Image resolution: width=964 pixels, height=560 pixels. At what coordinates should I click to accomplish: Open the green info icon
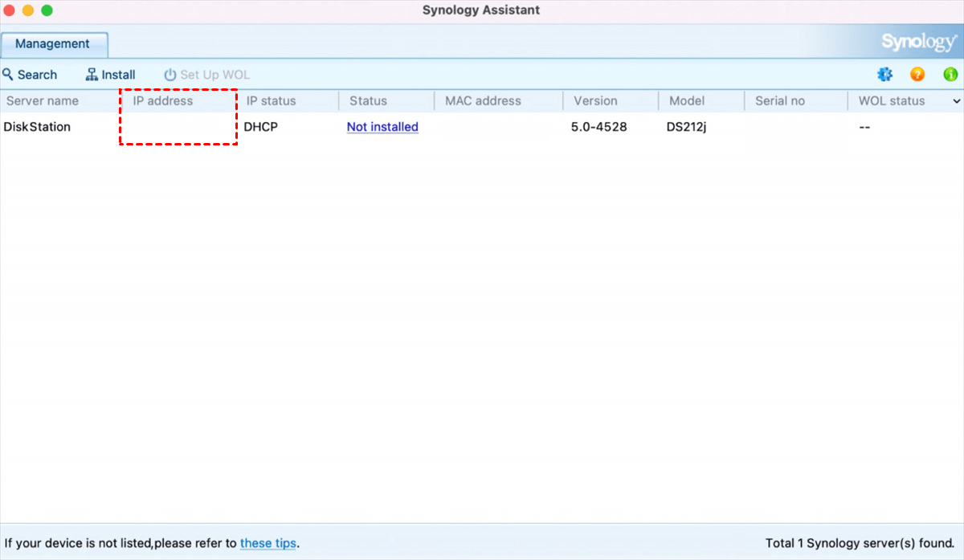coord(950,75)
